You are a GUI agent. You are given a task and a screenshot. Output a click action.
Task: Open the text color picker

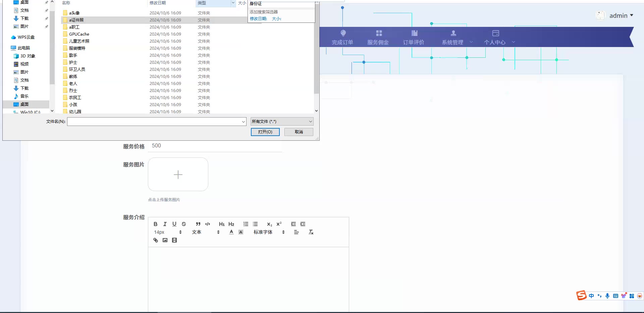pos(231,232)
